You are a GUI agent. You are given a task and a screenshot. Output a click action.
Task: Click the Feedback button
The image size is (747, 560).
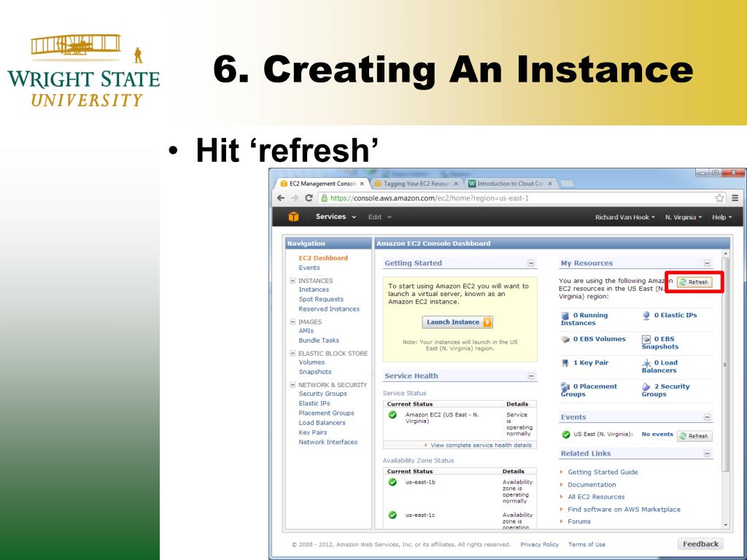[700, 544]
